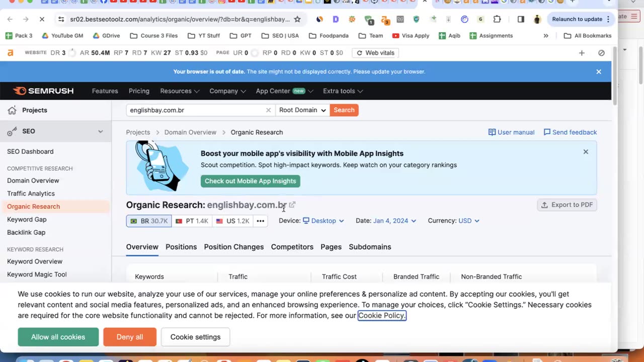Viewport: 644px width, 362px height.
Task: Switch to the Pages tab
Action: pos(331,247)
